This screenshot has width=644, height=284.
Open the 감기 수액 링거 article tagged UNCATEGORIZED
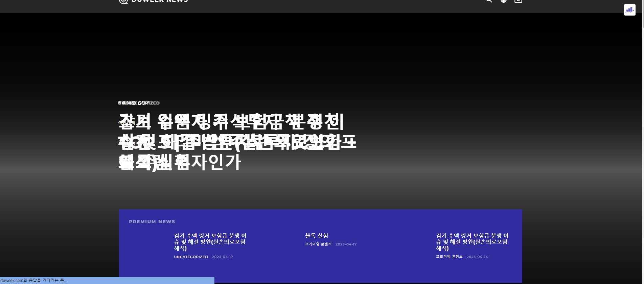coord(210,242)
